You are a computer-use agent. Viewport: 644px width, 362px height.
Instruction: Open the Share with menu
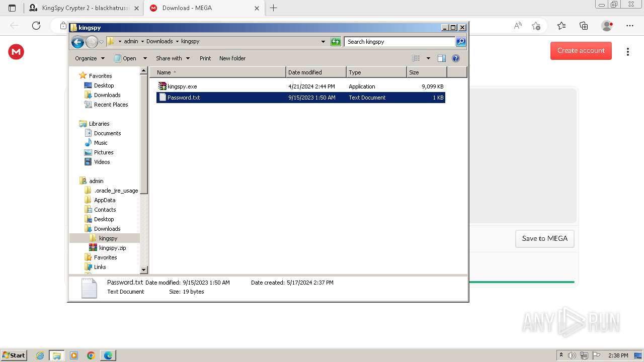173,58
